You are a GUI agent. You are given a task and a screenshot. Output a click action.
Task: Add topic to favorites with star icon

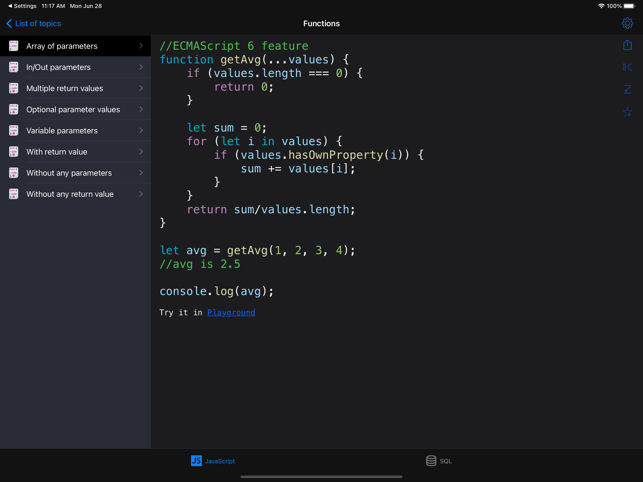[x=627, y=112]
